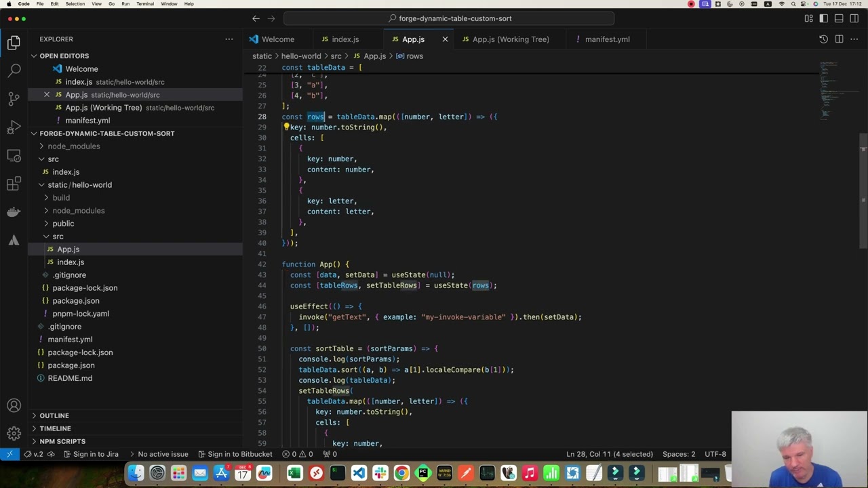Open Explorer Views and More Actions ellipsis

229,39
